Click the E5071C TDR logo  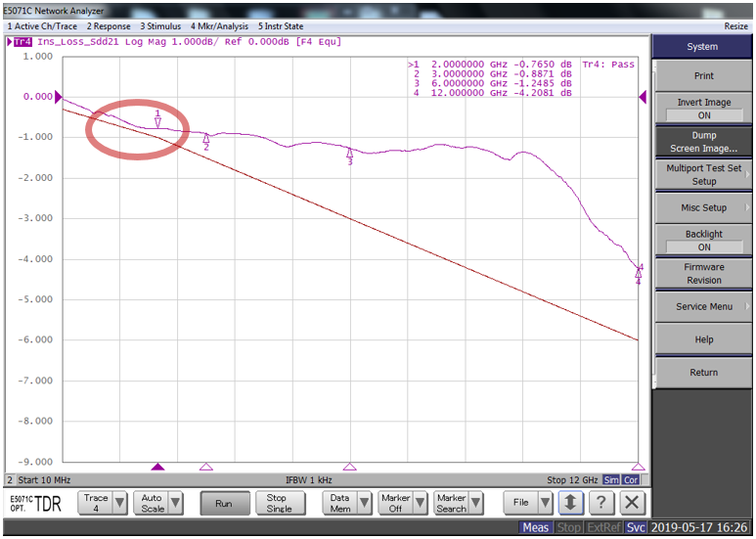(x=37, y=503)
